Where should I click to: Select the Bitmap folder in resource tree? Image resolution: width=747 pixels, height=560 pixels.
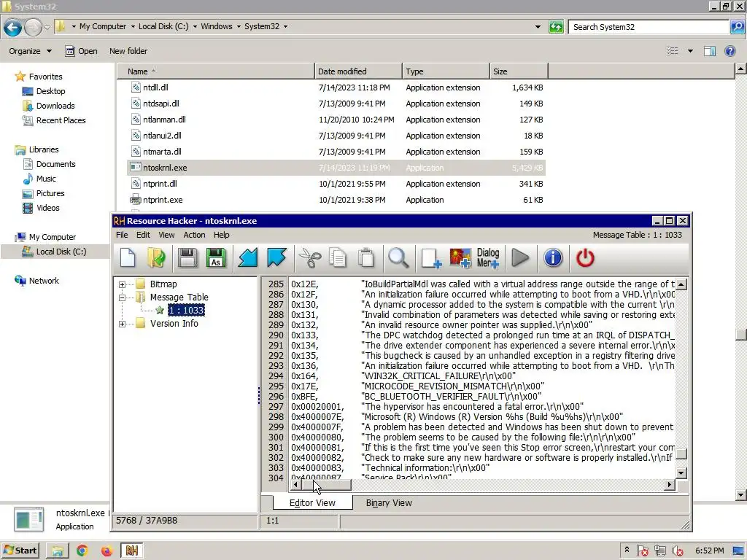[163, 284]
